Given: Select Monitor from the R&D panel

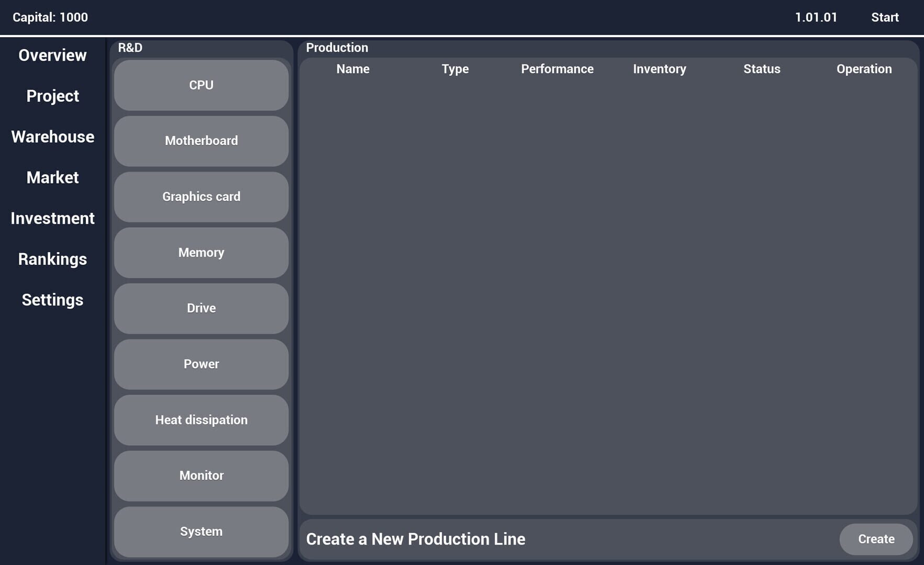Looking at the screenshot, I should click(x=201, y=476).
